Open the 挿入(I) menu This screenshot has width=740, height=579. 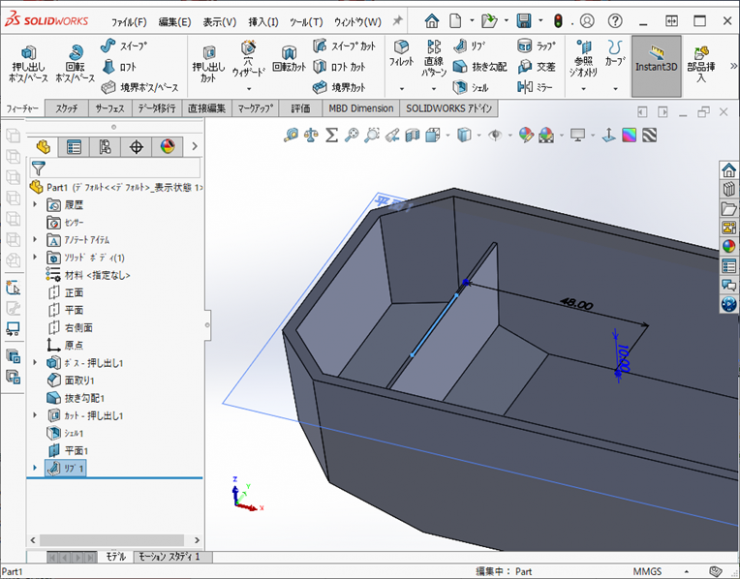click(x=264, y=21)
